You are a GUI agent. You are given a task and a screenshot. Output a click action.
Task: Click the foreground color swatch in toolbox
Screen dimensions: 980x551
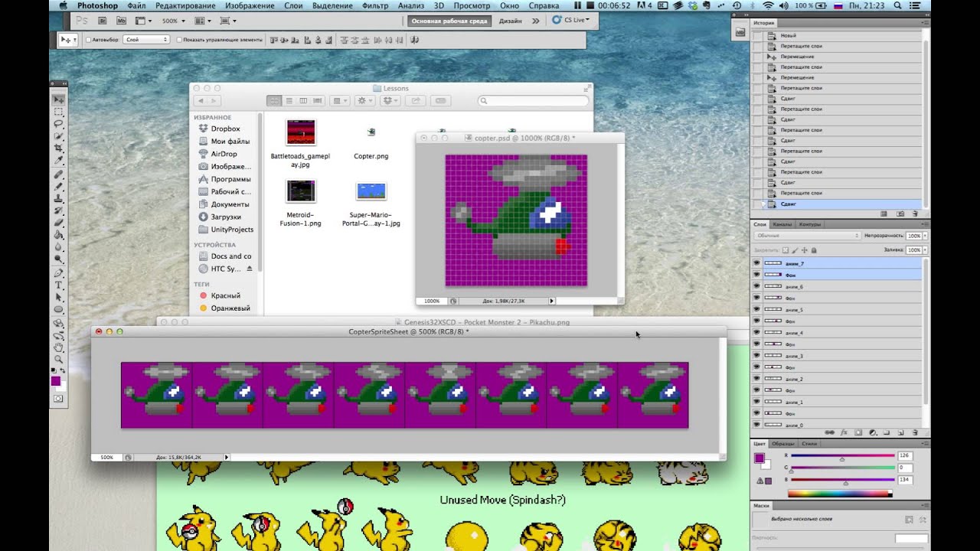(x=56, y=381)
